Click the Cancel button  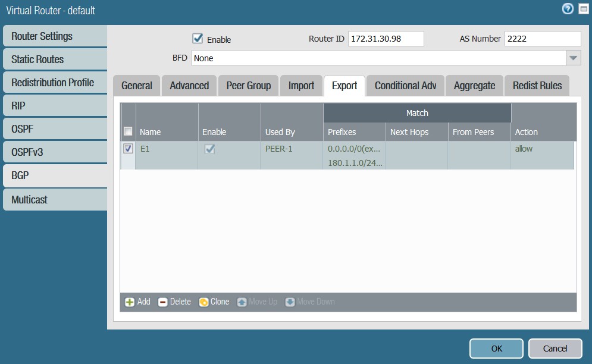pyautogui.click(x=555, y=349)
